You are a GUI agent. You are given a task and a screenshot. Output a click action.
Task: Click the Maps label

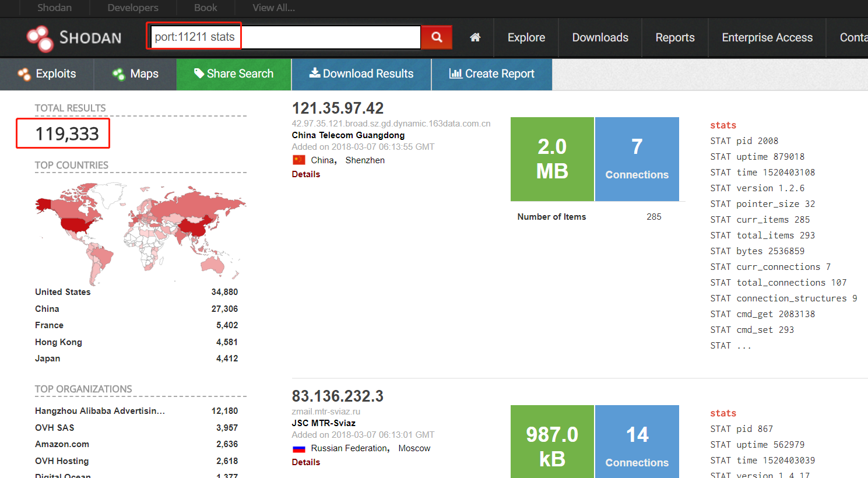point(145,73)
